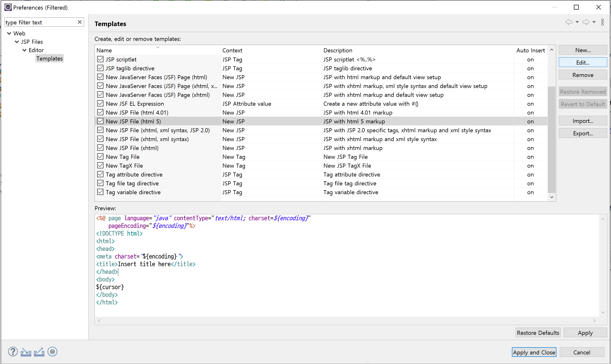Open the back history dropdown arrow
The width and height of the screenshot is (611, 364).
pos(577,22)
